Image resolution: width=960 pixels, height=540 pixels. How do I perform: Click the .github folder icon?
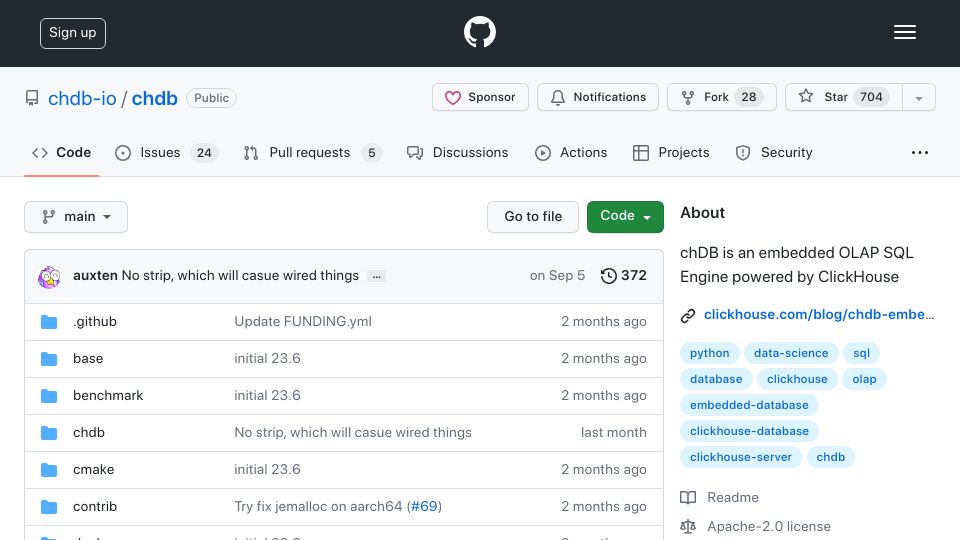click(49, 322)
